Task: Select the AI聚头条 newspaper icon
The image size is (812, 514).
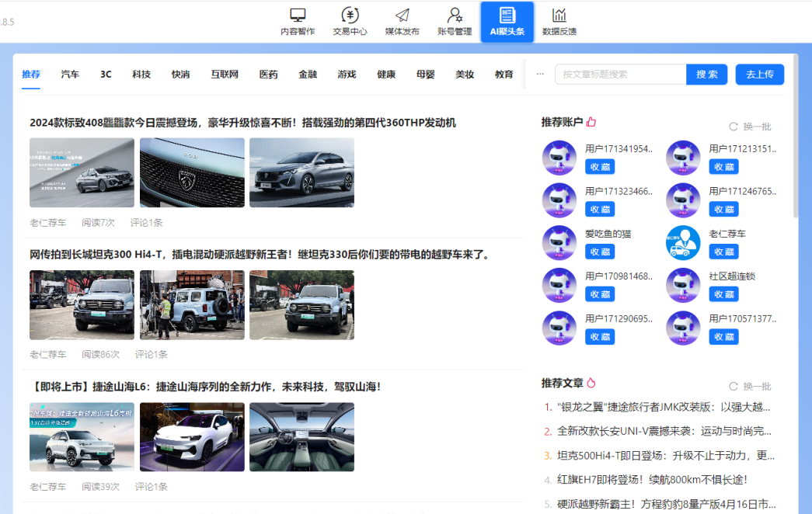Action: [507, 15]
